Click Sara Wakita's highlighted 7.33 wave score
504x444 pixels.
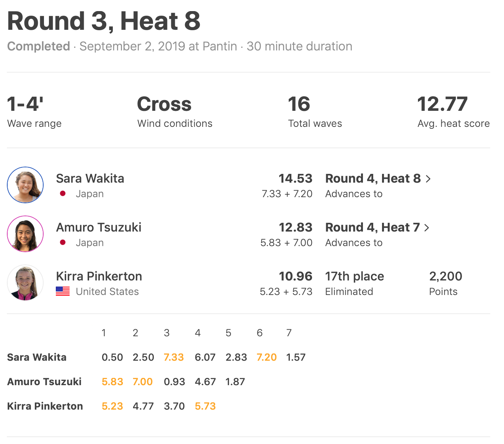[174, 357]
